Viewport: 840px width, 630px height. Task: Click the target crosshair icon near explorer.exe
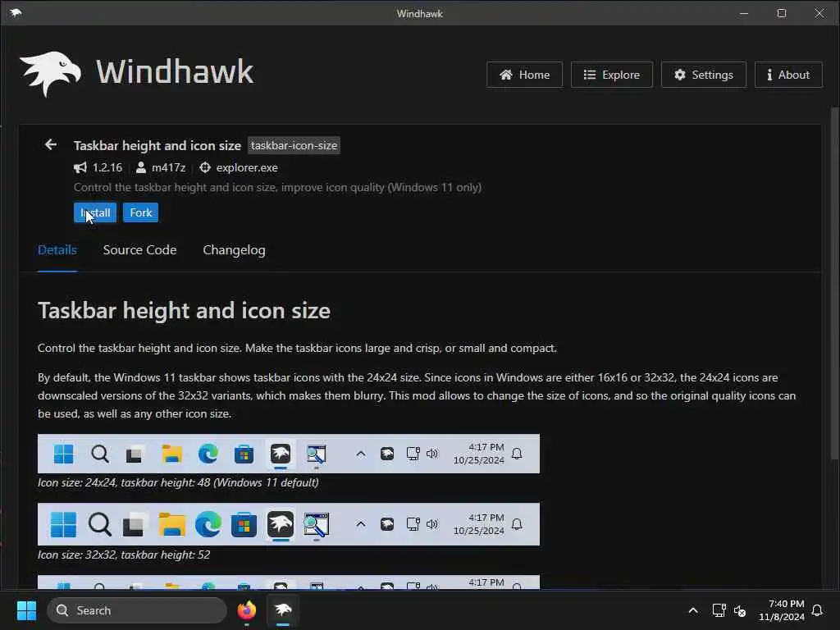pos(204,167)
